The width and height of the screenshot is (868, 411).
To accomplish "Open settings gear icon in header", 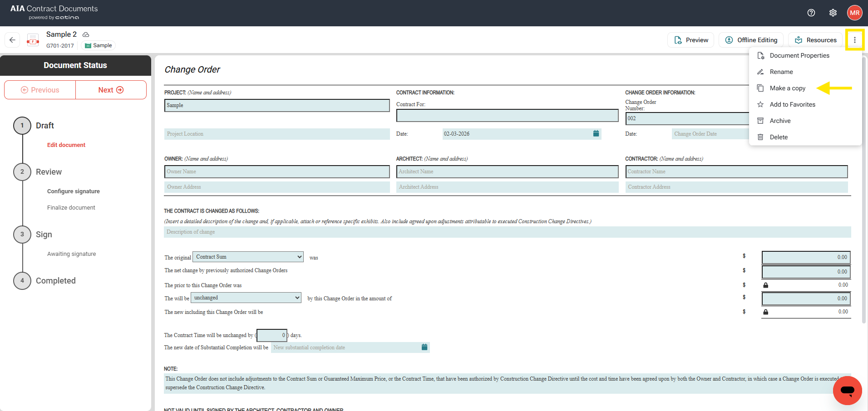I will 833,13.
